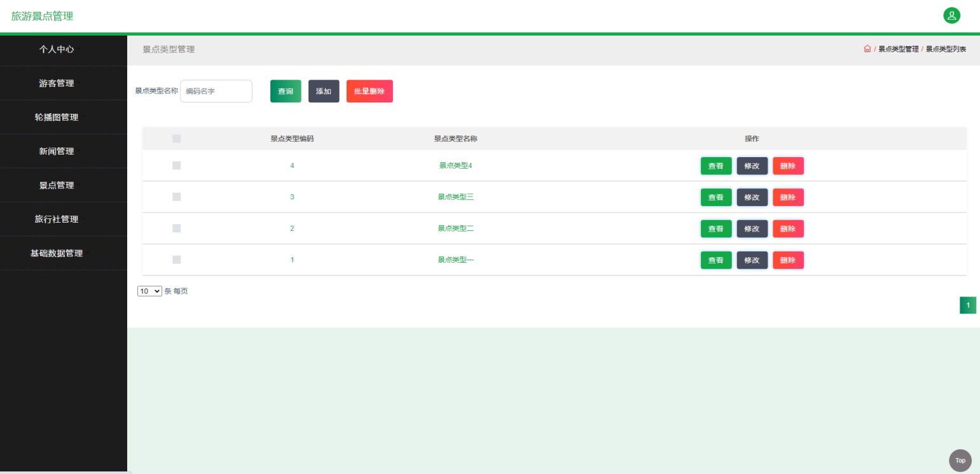Go to pagination page 1

tap(968, 305)
